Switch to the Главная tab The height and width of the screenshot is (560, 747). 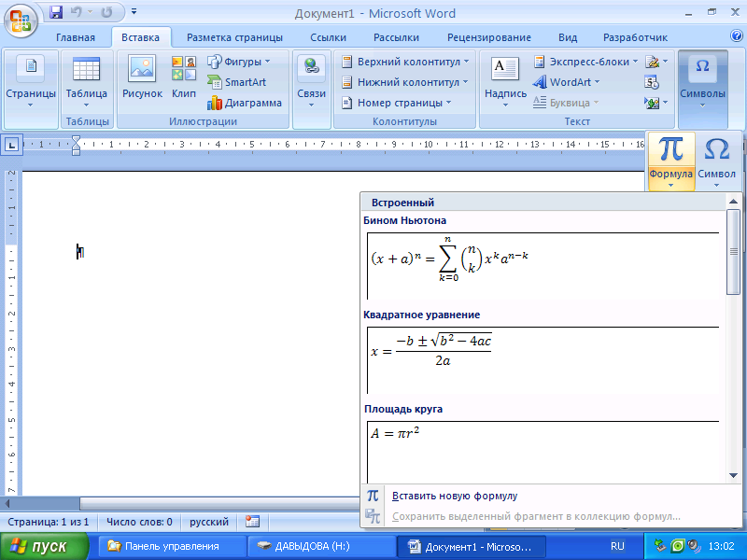(x=76, y=37)
